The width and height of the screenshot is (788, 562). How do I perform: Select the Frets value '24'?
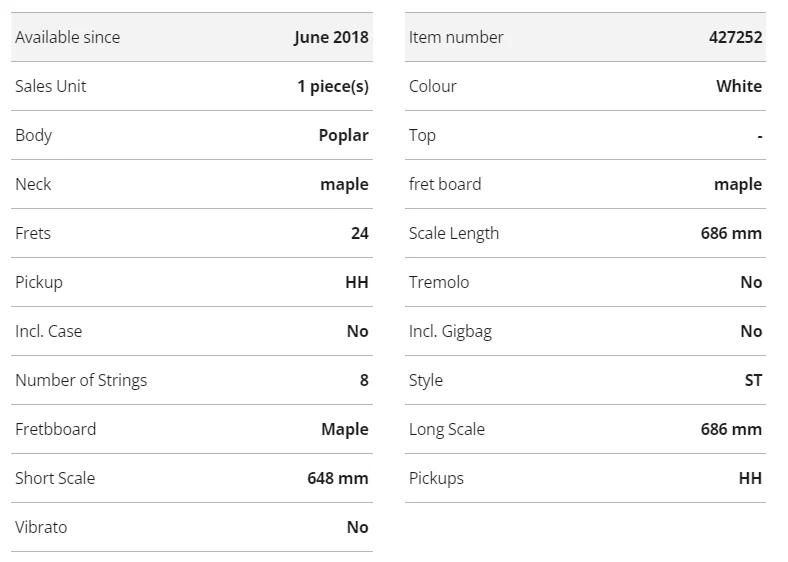pyautogui.click(x=360, y=233)
